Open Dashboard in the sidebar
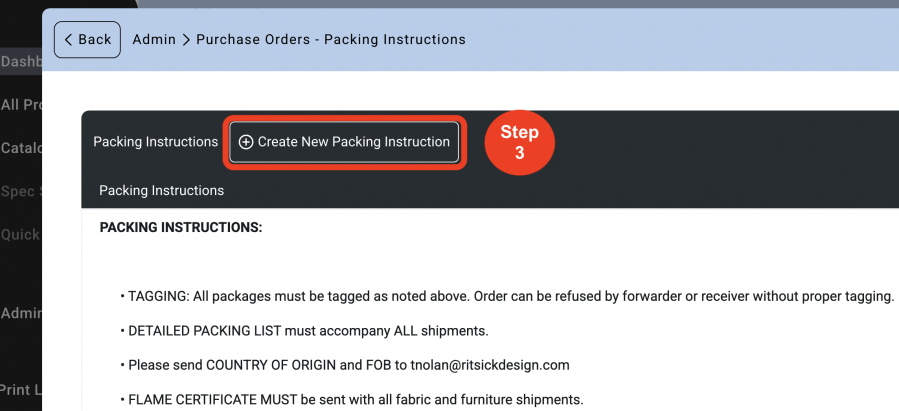The width and height of the screenshot is (899, 411). click(x=21, y=62)
